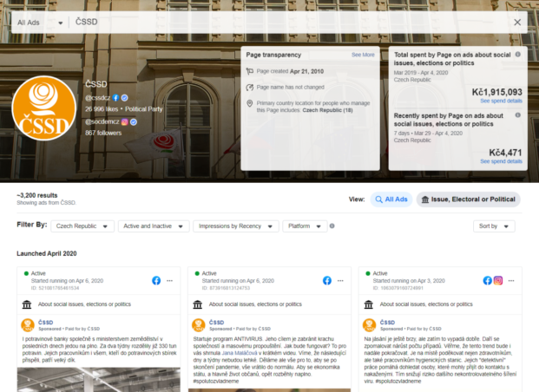Open Jana Maláčová link in ANTIVIRUS ad
Viewport: 539px width, 392px height.
click(x=239, y=353)
